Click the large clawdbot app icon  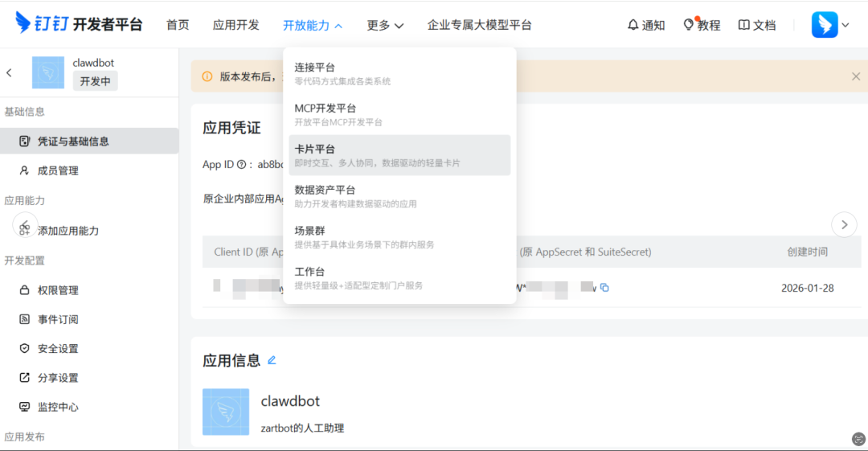226,412
